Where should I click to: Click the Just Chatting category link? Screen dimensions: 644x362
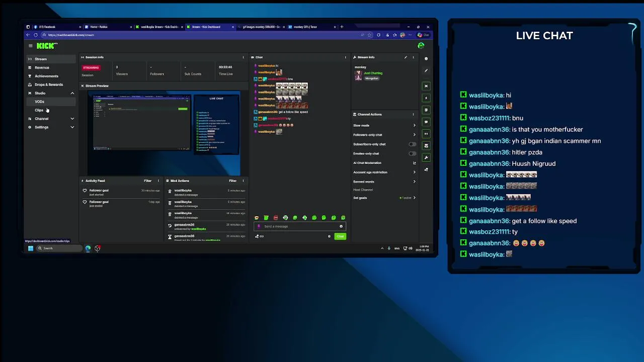click(373, 73)
